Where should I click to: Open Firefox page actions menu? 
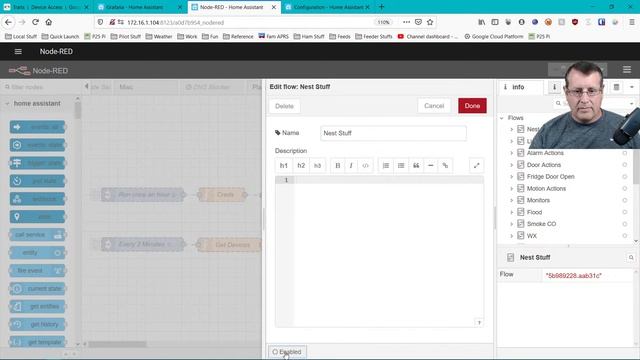pos(406,22)
